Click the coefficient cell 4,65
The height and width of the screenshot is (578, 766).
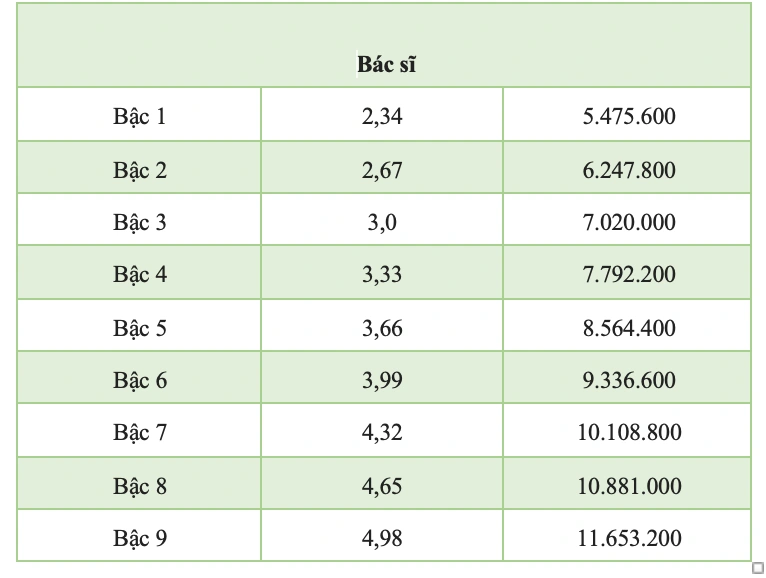point(382,486)
